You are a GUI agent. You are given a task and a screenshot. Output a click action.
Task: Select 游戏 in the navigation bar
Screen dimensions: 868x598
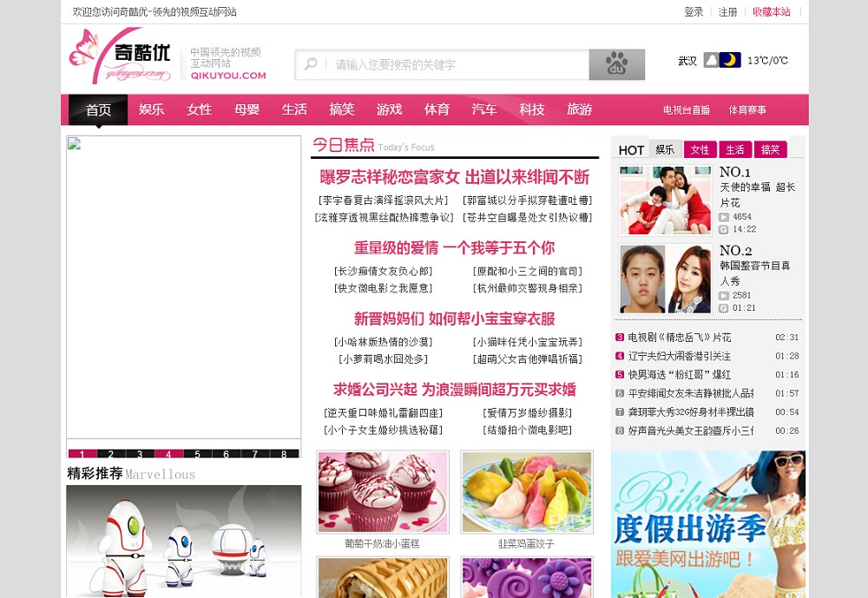pyautogui.click(x=390, y=109)
